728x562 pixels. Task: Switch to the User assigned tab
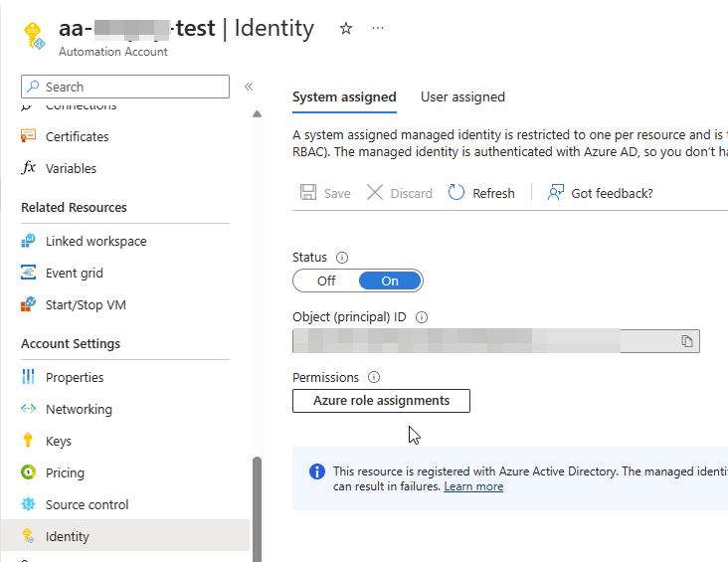[x=462, y=97]
